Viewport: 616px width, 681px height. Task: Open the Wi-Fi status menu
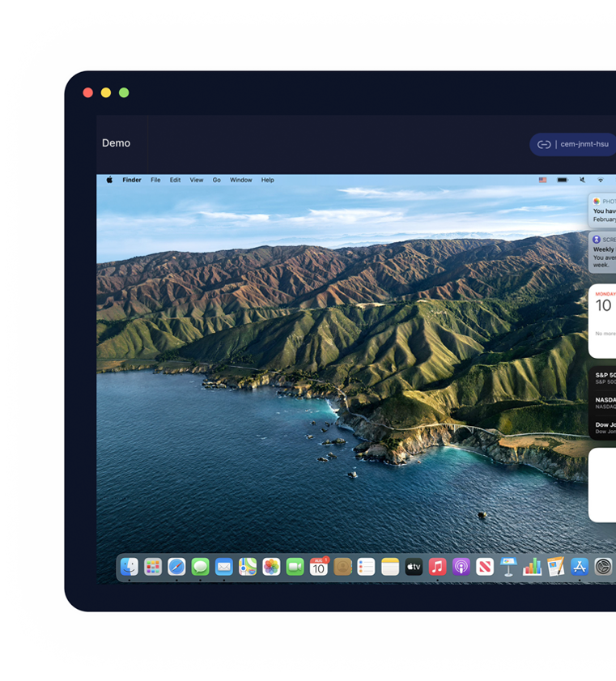point(601,180)
